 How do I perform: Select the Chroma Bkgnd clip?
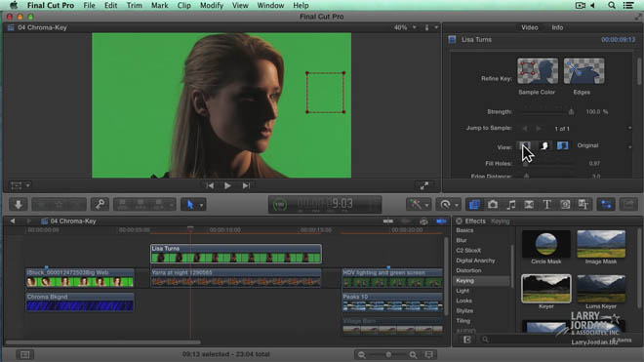80,302
